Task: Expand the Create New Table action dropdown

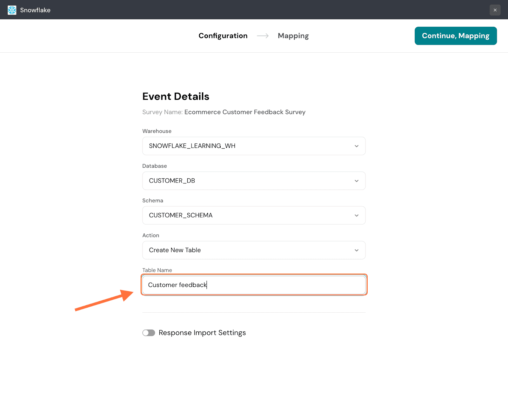Action: [248, 250]
